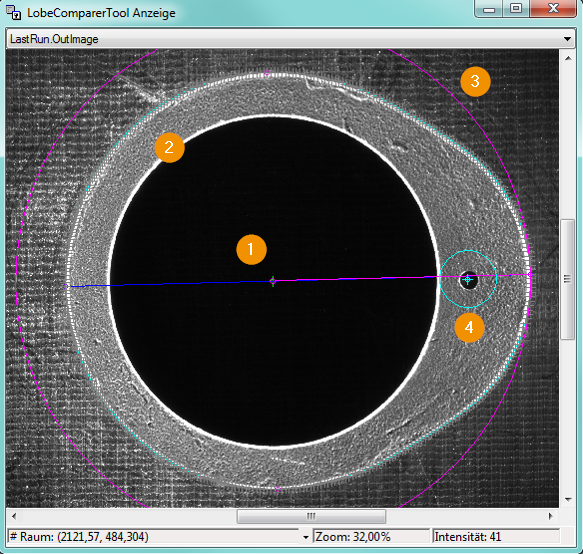Close the LobeComparerTool Anzeige window
Screen dimensions: 583x554
point(553,9)
